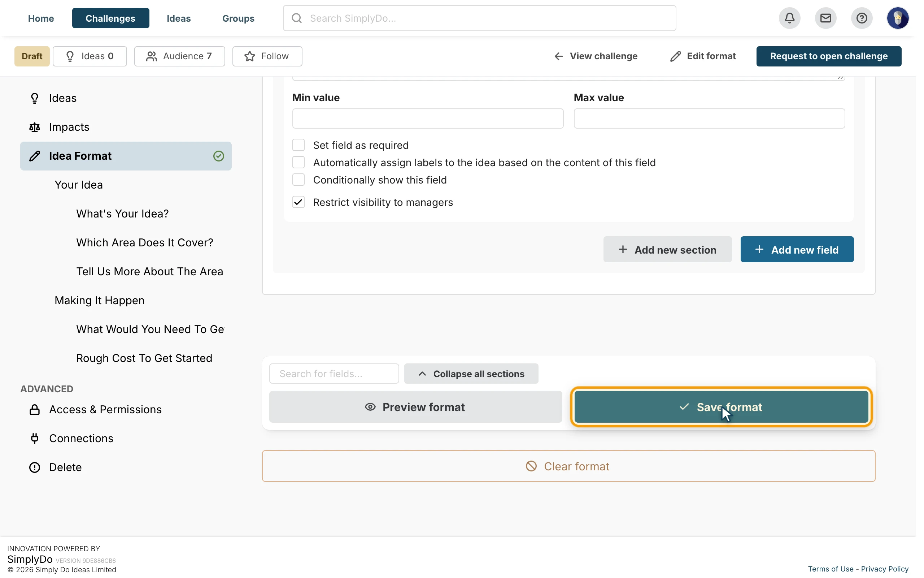This screenshot has width=924, height=578.
Task: Click the green check on Idea Format
Action: [x=218, y=156]
